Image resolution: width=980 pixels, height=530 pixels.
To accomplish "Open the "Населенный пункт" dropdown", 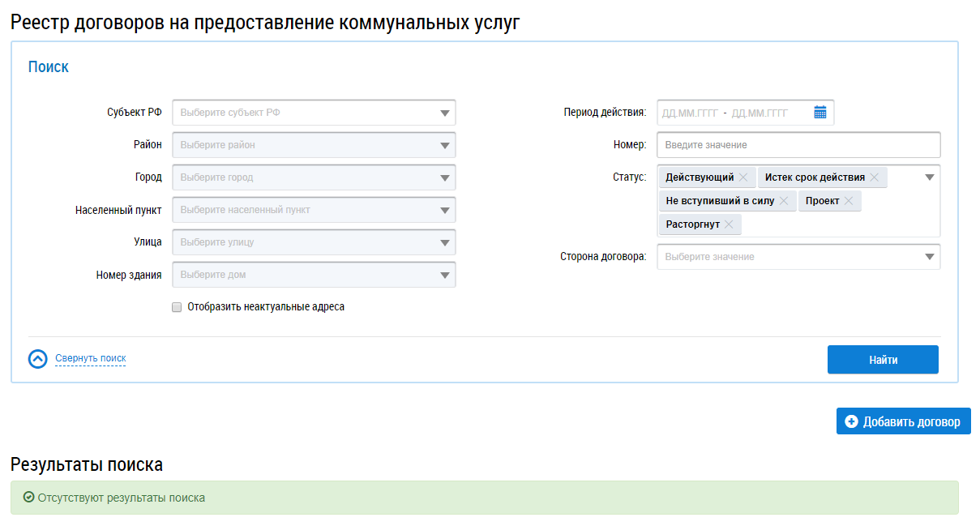I will 314,210.
